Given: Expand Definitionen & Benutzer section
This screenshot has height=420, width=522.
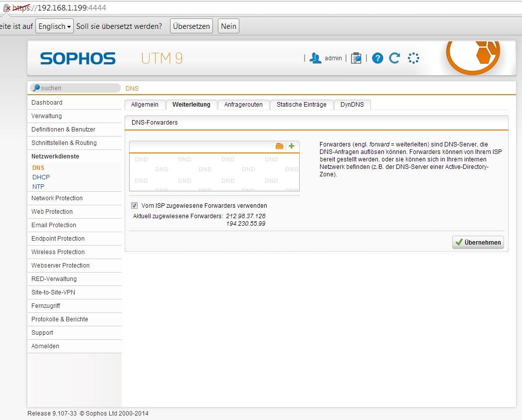Looking at the screenshot, I should pos(74,130).
